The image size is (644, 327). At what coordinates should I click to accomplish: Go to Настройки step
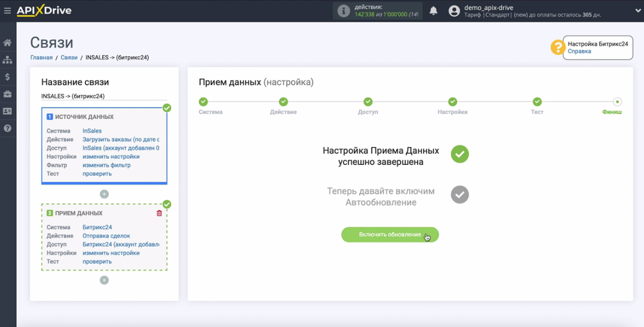tap(453, 102)
